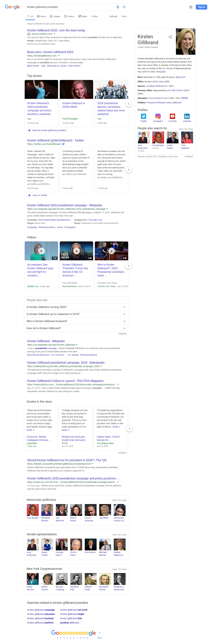
Task: Expand 'Is Kirsten Gillibrand running 2020?'
Action: 76,307
